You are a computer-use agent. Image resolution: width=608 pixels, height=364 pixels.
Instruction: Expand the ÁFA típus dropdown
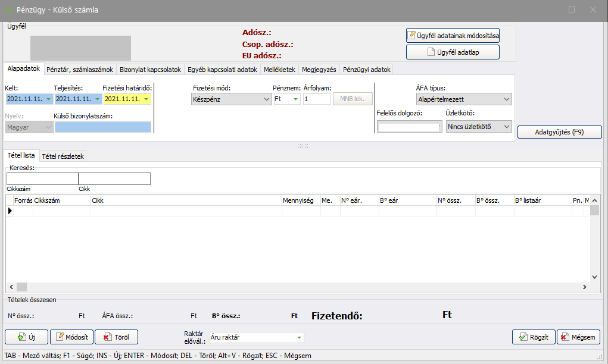click(x=506, y=99)
